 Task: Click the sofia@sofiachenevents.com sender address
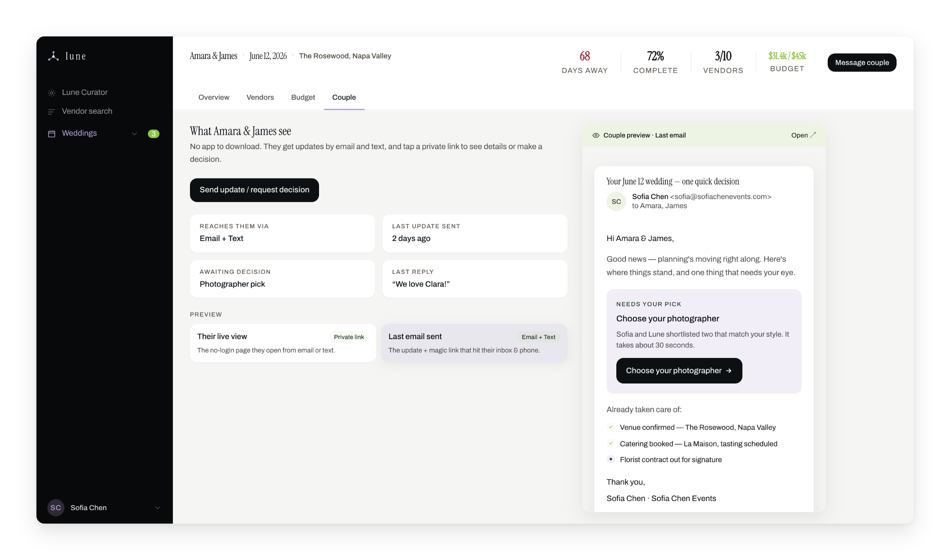pyautogui.click(x=720, y=197)
